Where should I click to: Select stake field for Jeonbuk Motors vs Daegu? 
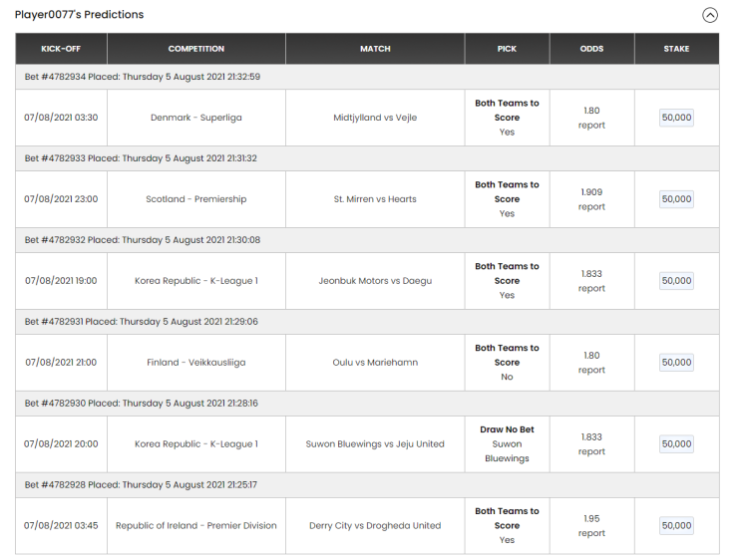(x=676, y=281)
